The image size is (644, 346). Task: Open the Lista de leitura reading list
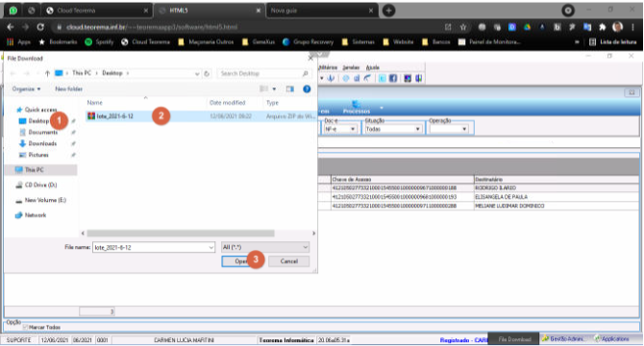[613, 42]
